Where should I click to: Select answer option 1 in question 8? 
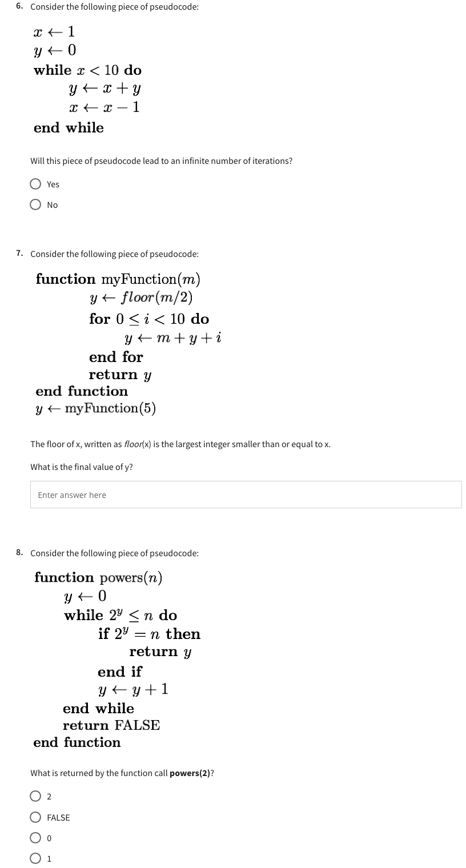coord(35,858)
